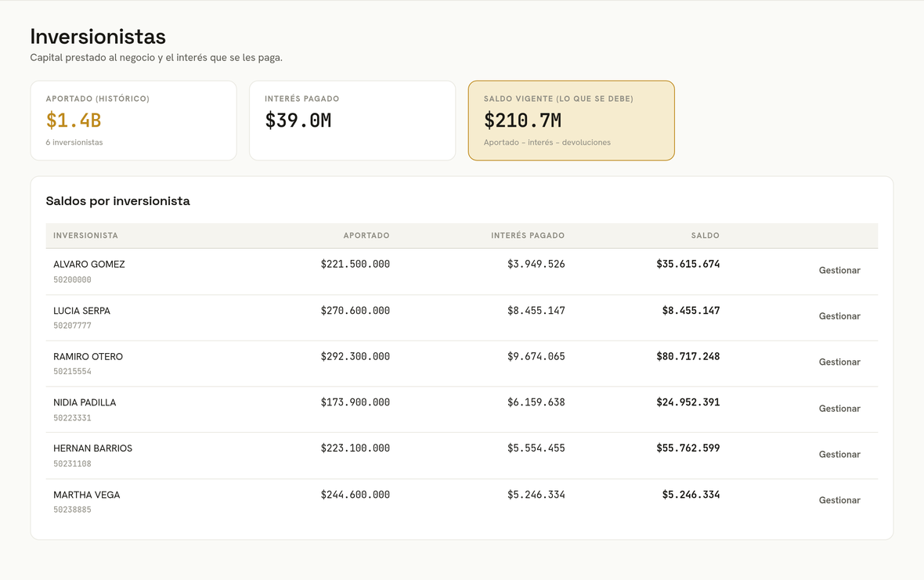Click the Saldos por inversionista heading
This screenshot has height=580, width=924.
tap(118, 201)
